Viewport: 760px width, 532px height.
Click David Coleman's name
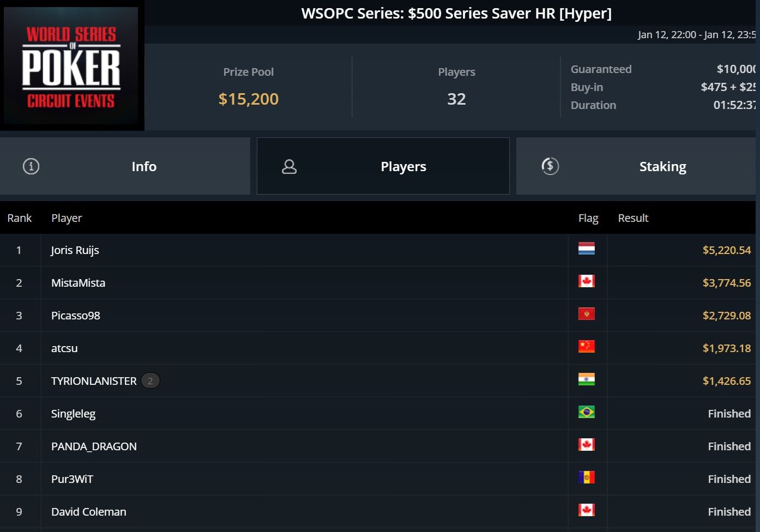click(88, 512)
